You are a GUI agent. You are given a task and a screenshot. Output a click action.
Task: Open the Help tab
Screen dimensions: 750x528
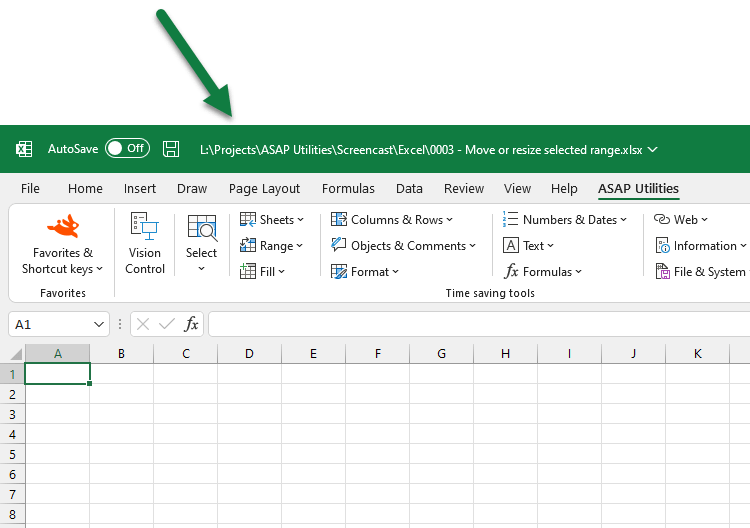tap(564, 188)
